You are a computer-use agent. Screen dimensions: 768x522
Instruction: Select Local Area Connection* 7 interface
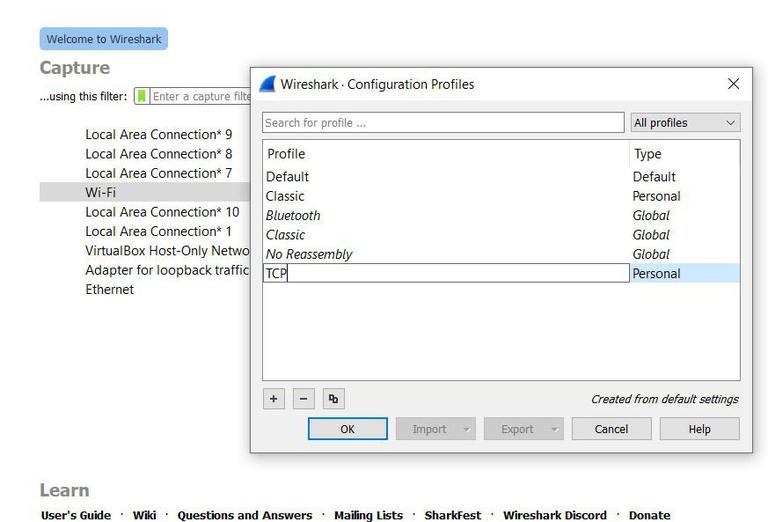(x=159, y=173)
